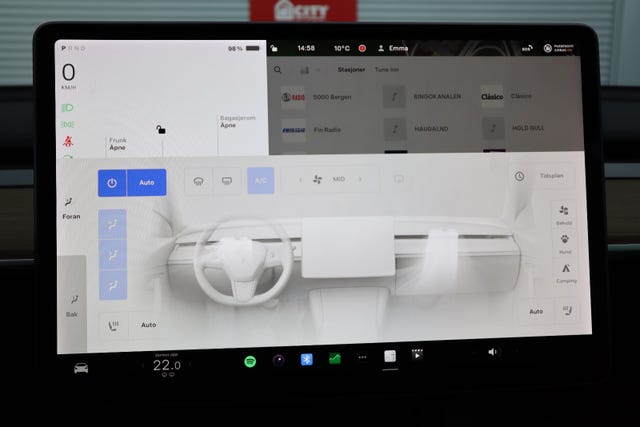Play the Clásico station
640x427 pixels.
507,96
